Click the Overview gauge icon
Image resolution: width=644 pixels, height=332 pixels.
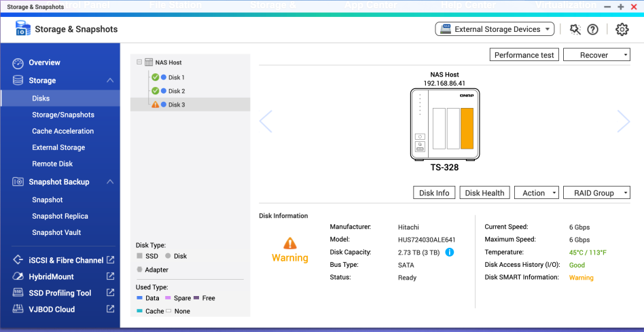click(18, 62)
